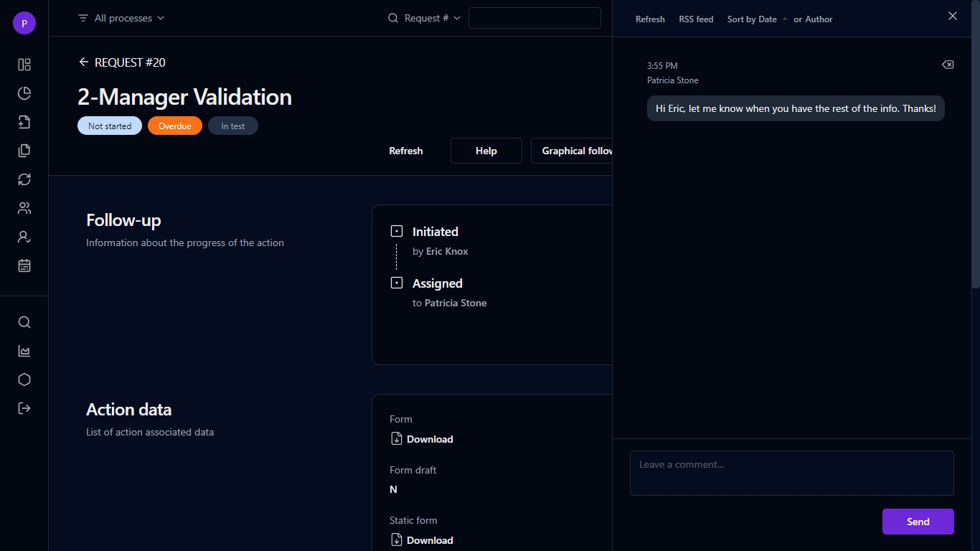Open the line chart reports icon
Image resolution: width=980 pixels, height=551 pixels.
point(24,351)
